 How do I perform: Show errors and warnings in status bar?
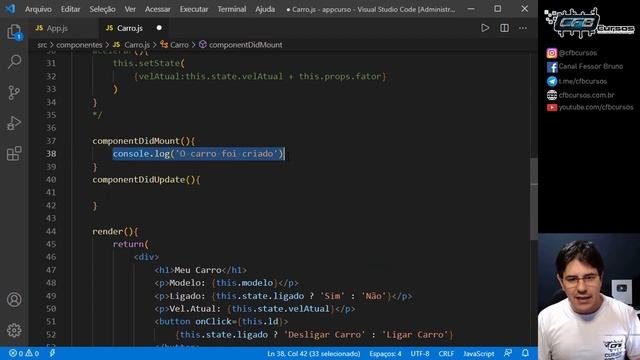coord(24,353)
